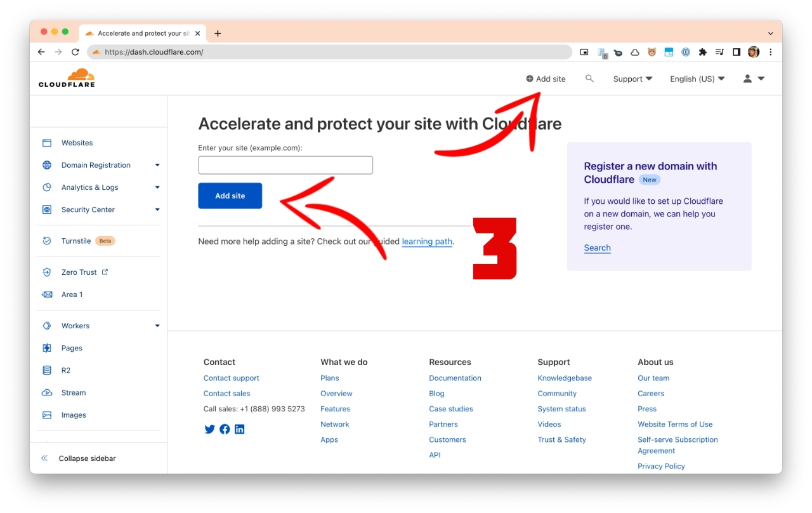Expand the Domain Registration submenu arrow

click(x=157, y=165)
